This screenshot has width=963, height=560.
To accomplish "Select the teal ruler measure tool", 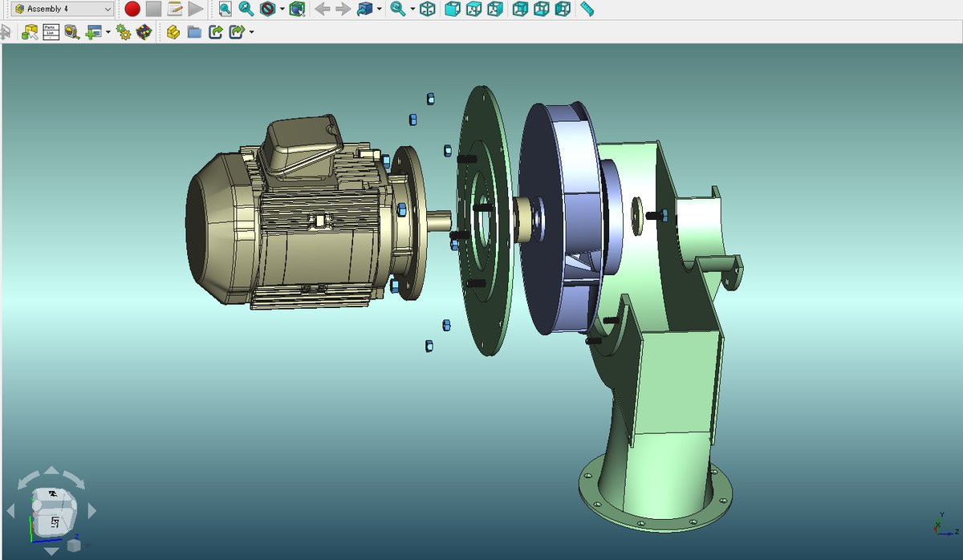I will [x=587, y=9].
